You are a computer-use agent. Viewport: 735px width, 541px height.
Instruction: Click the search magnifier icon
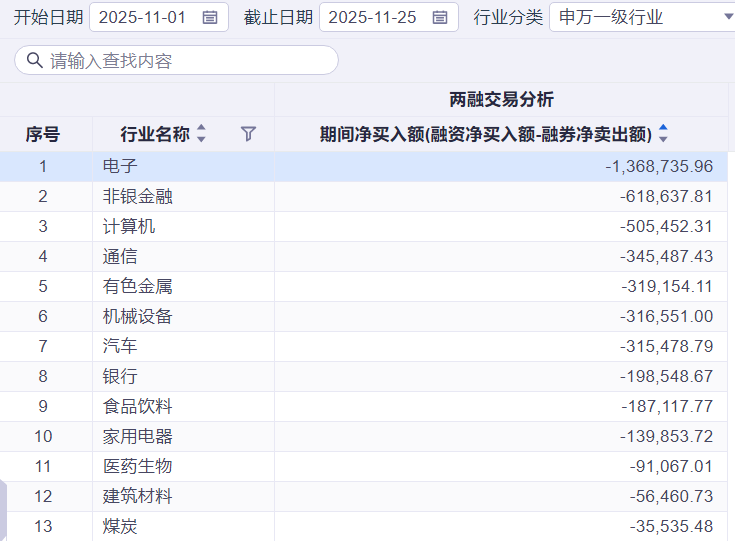tap(35, 60)
